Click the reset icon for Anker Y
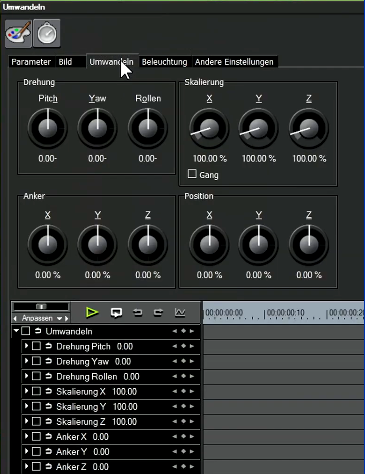Image resolution: width=365 pixels, height=474 pixels. point(49,451)
